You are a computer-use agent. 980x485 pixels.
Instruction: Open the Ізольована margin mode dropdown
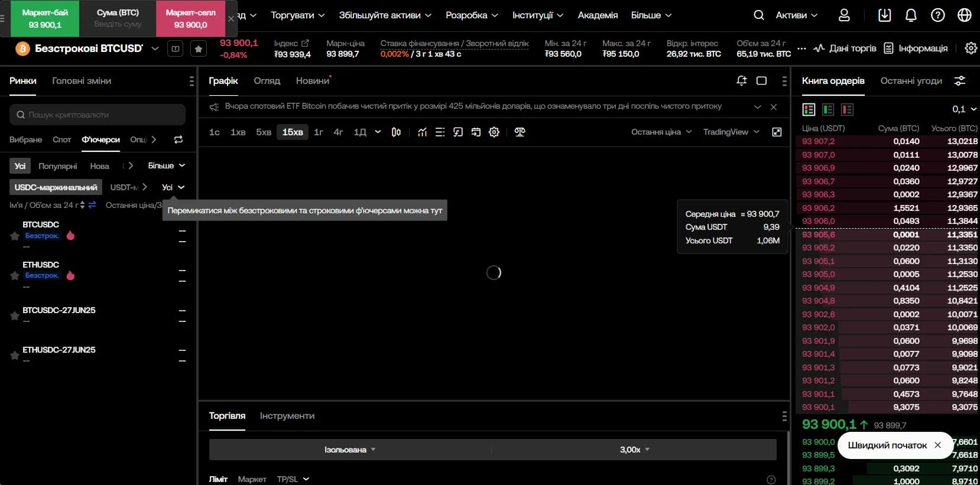click(x=350, y=450)
